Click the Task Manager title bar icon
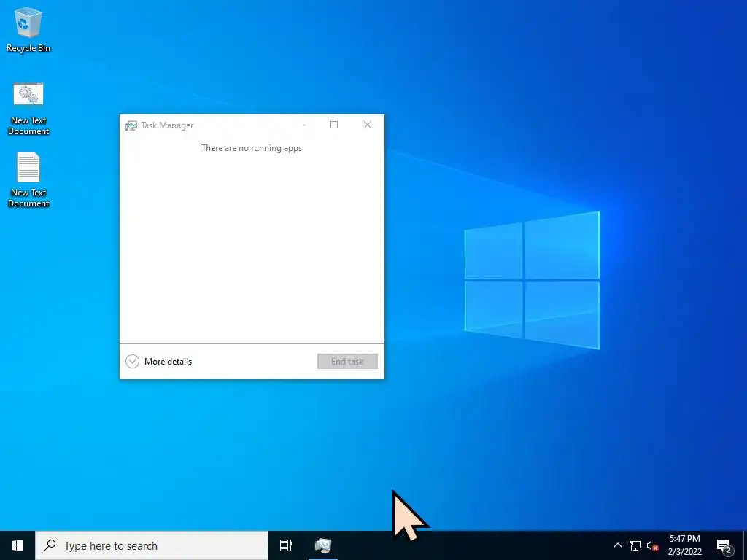The image size is (747, 560). pyautogui.click(x=131, y=125)
